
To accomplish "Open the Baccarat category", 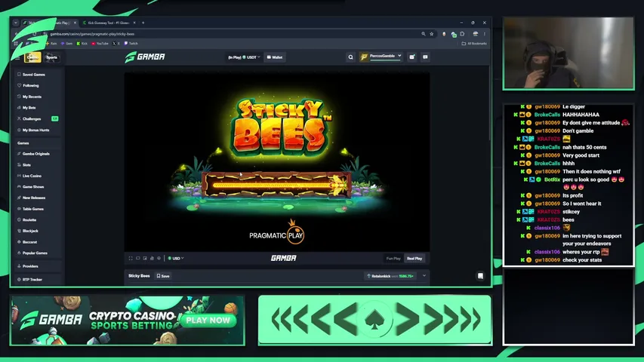I will [37, 242].
